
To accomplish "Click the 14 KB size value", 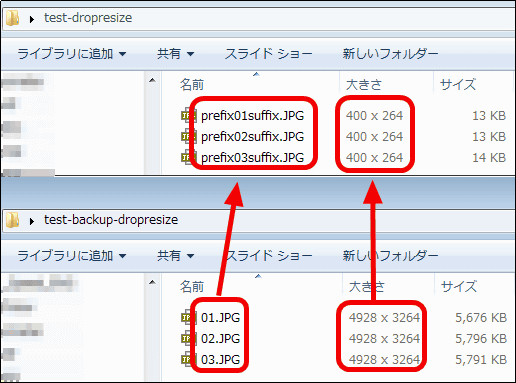I will click(x=489, y=157).
